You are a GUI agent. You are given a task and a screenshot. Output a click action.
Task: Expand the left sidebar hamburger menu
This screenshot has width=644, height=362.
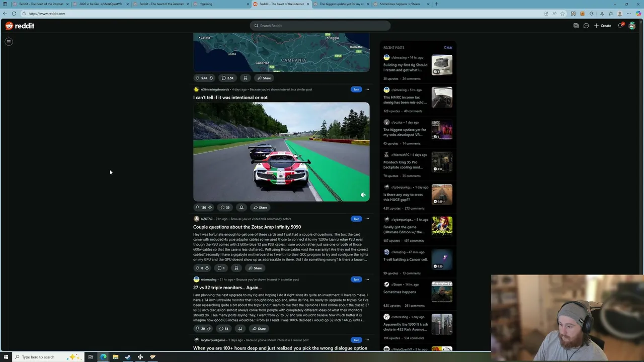[9, 42]
